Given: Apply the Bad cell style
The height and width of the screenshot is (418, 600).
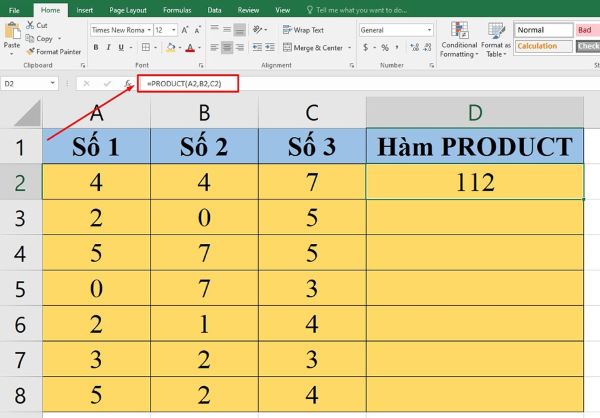Looking at the screenshot, I should 587,30.
